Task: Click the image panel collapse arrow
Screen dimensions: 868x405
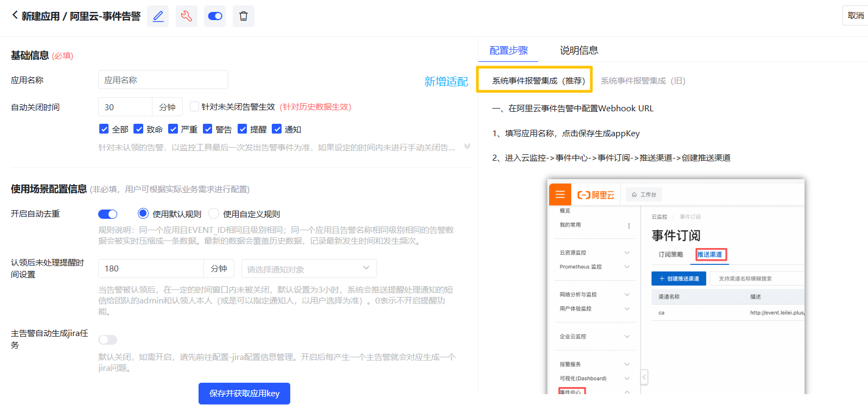Action: tap(644, 377)
